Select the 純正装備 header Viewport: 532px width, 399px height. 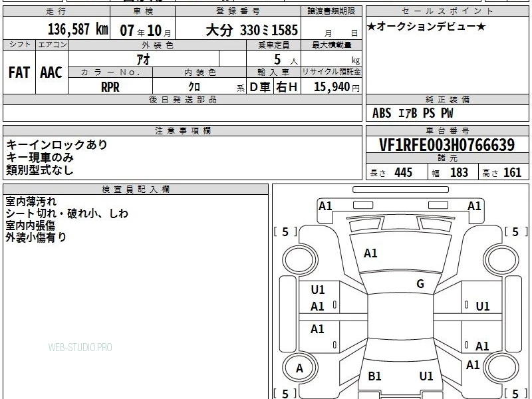point(447,99)
